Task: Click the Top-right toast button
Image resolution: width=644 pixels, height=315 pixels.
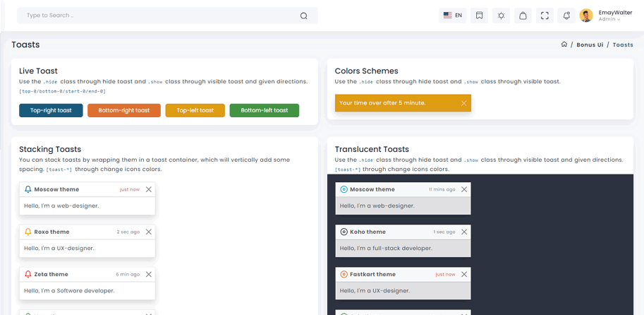Action: click(x=51, y=110)
